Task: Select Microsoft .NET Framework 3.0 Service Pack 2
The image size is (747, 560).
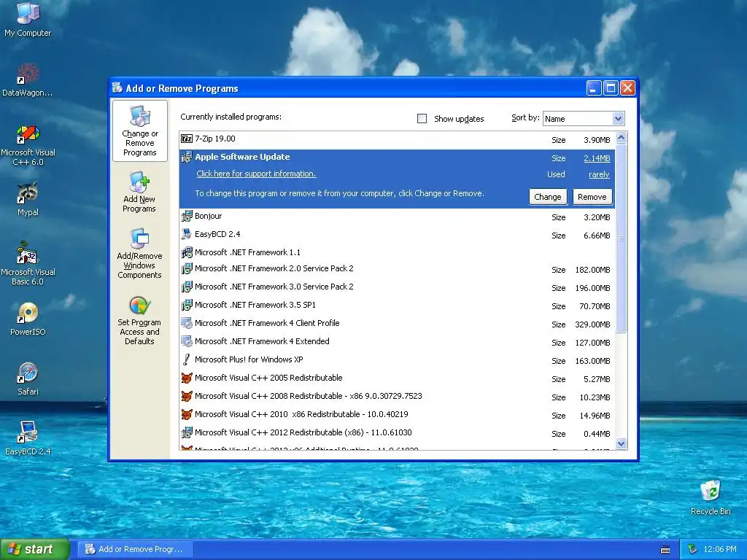Action: (398, 287)
